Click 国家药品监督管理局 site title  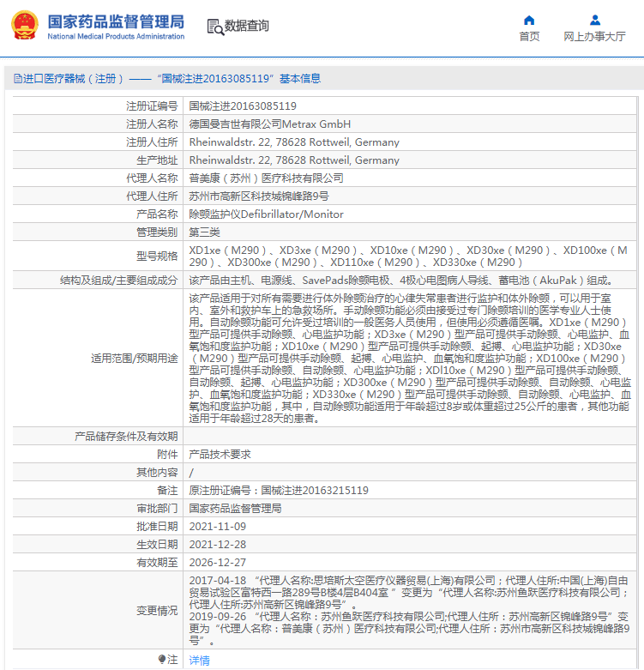(115, 21)
